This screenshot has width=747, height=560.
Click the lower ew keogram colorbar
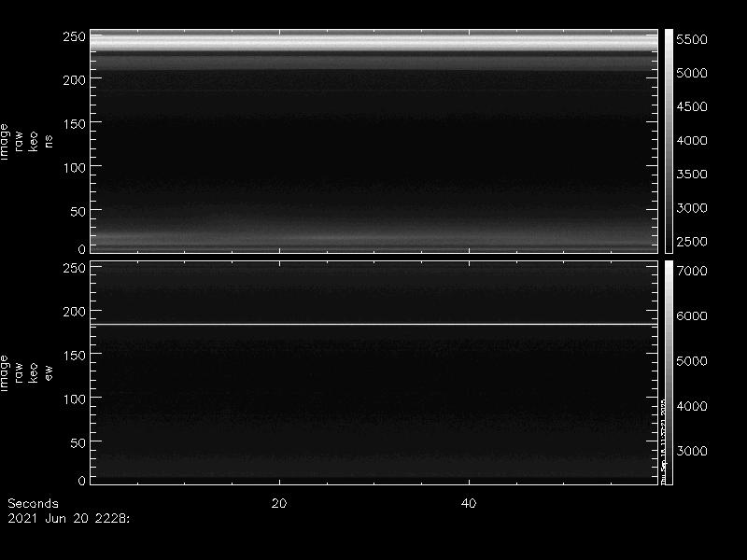pos(669,371)
